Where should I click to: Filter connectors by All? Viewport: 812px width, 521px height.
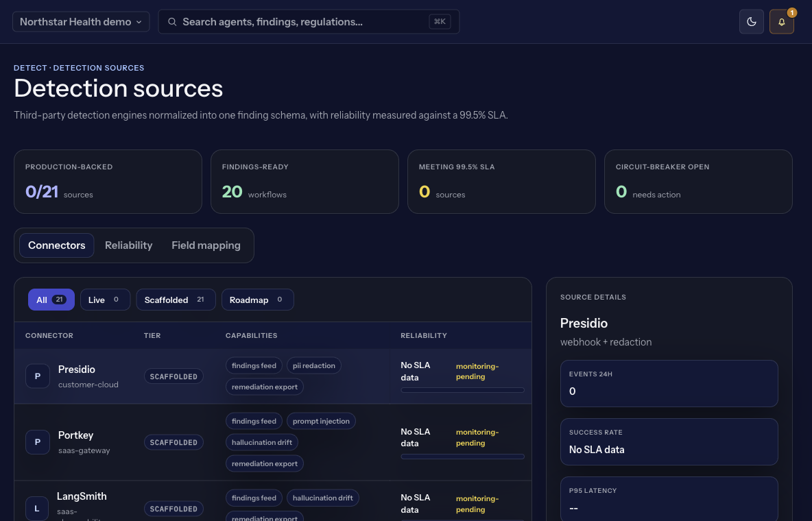[51, 300]
